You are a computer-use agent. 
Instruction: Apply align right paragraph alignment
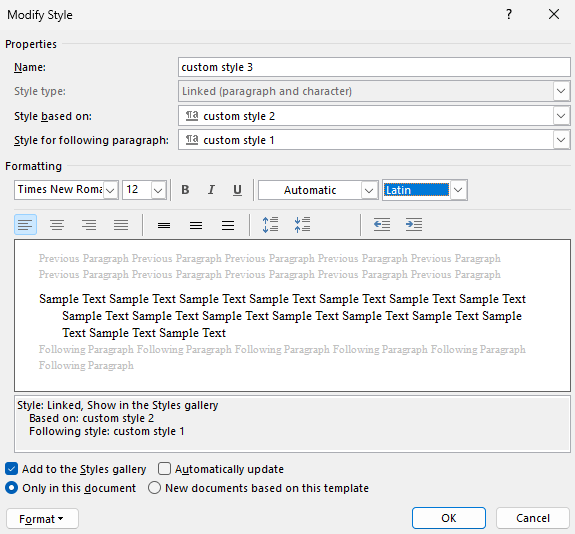pos(89,224)
